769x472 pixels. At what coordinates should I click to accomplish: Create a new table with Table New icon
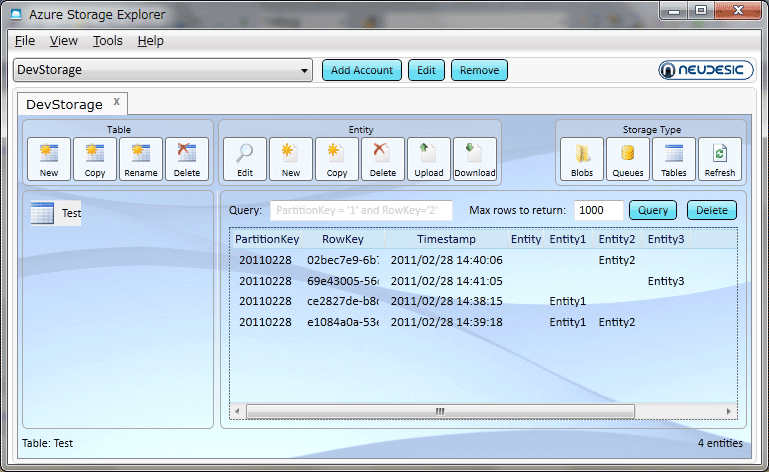(49, 159)
